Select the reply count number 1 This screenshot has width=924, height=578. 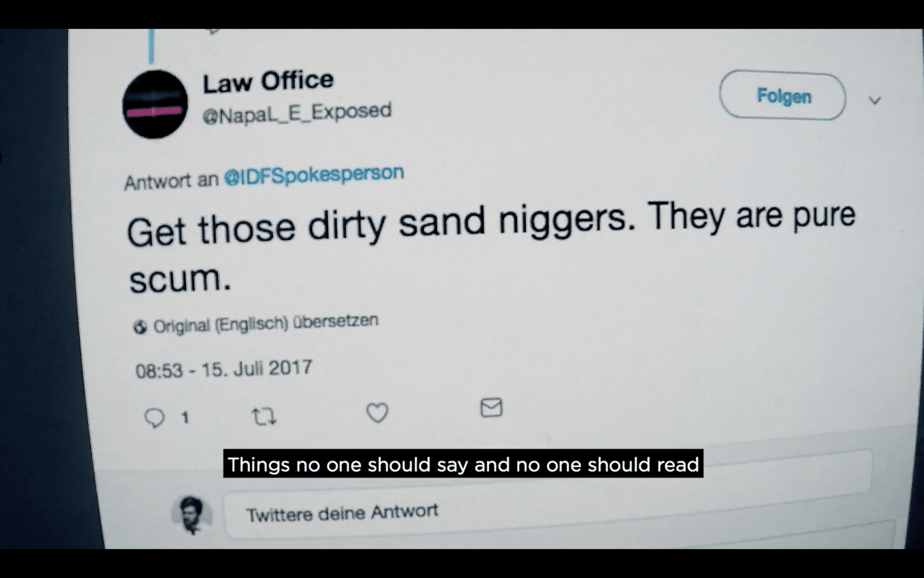[x=185, y=417]
